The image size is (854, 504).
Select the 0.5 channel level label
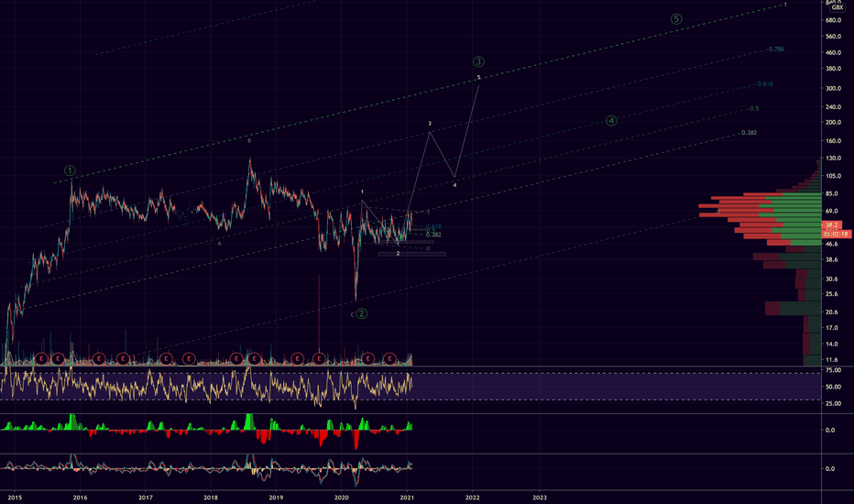pyautogui.click(x=754, y=108)
